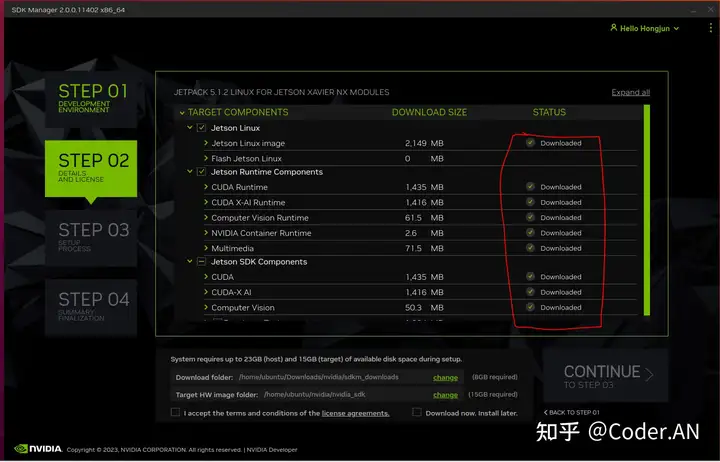The width and height of the screenshot is (720, 462).
Task: Click Expand all link
Action: point(630,92)
